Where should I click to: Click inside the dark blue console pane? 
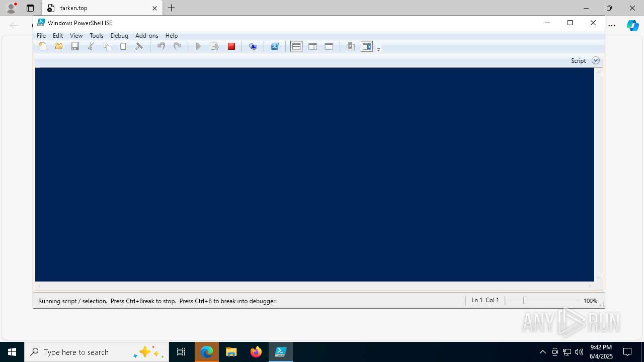314,174
